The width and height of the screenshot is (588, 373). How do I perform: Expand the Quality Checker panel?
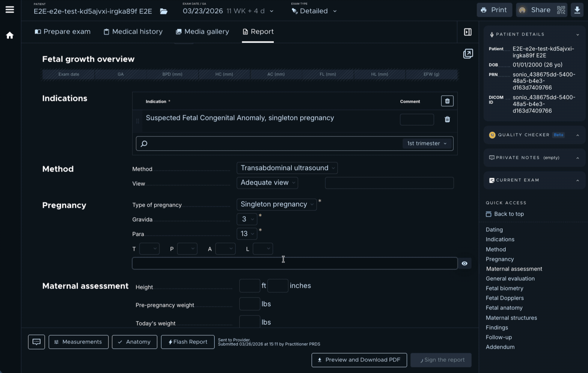click(578, 135)
